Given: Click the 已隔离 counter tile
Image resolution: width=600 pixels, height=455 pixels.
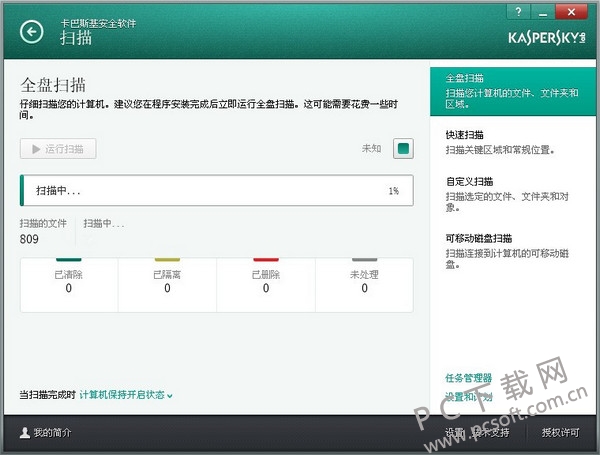Looking at the screenshot, I should (x=167, y=285).
